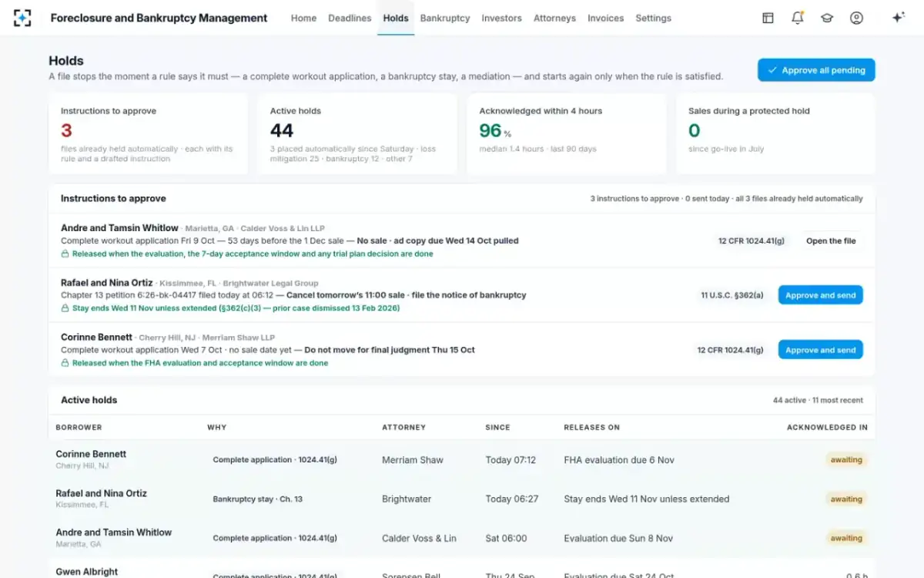Click the lock icon in Corinne Bennett's instruction
This screenshot has height=578, width=924.
pos(65,363)
